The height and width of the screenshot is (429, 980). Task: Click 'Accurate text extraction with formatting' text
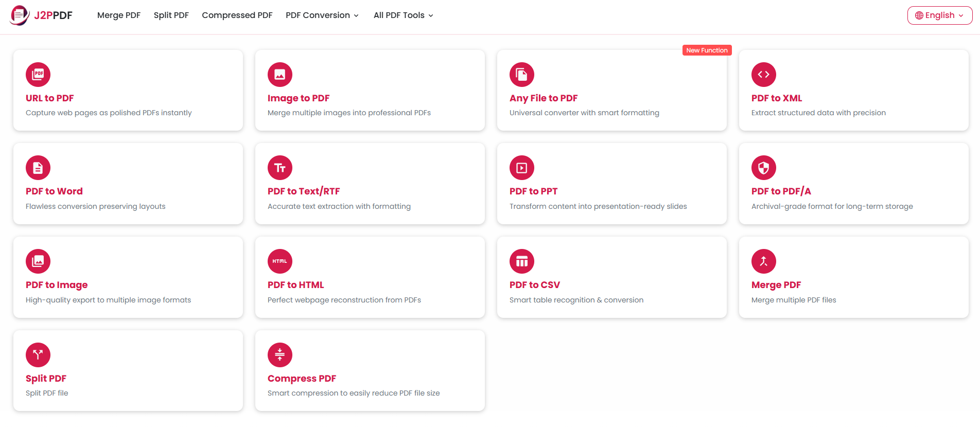tap(339, 206)
